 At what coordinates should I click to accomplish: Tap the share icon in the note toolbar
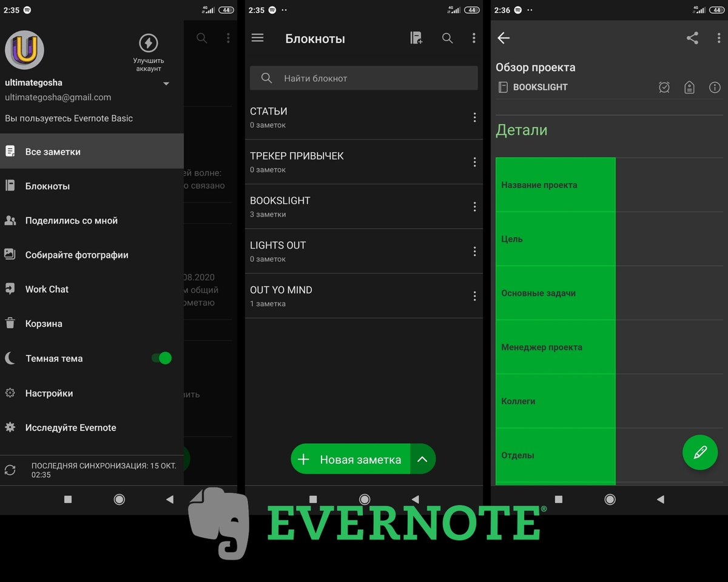click(x=692, y=38)
